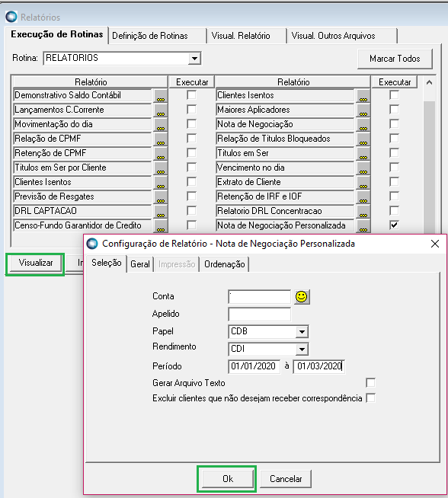This screenshot has height=498, width=448.
Task: Switch to the Geral tab in dialog
Action: point(140,264)
